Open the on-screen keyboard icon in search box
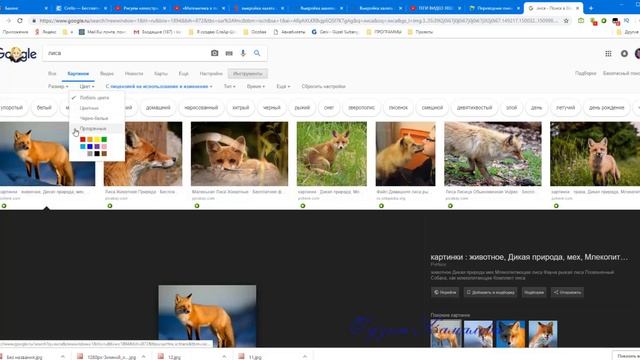Image resolution: width=640 pixels, height=360 pixels. point(229,53)
